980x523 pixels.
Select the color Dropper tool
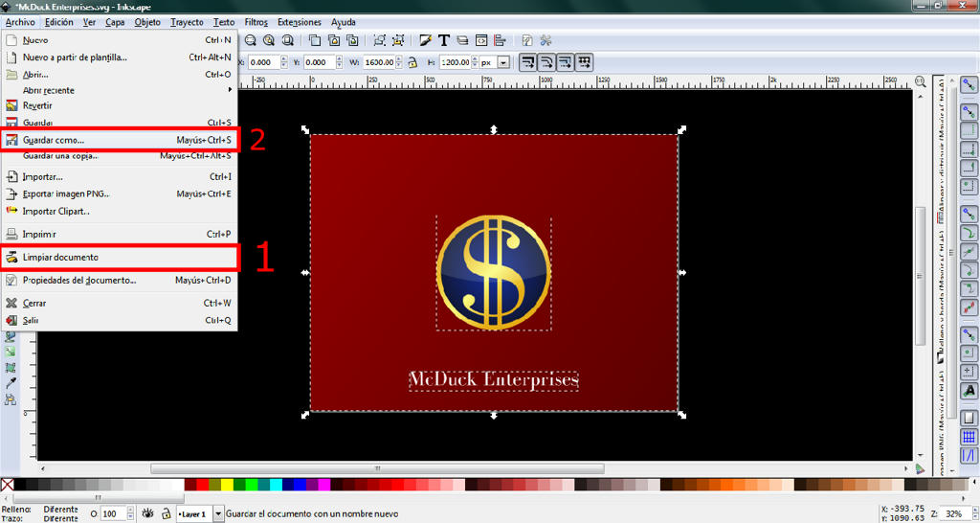click(10, 383)
